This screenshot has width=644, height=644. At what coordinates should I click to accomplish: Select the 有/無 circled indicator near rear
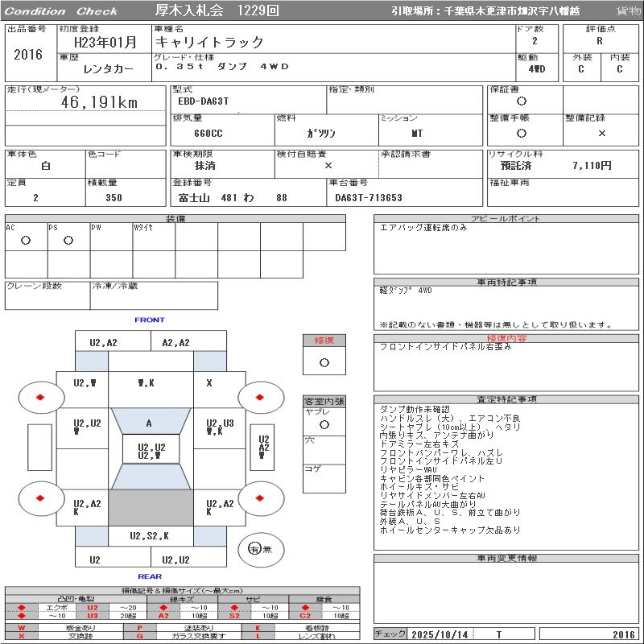point(254,549)
